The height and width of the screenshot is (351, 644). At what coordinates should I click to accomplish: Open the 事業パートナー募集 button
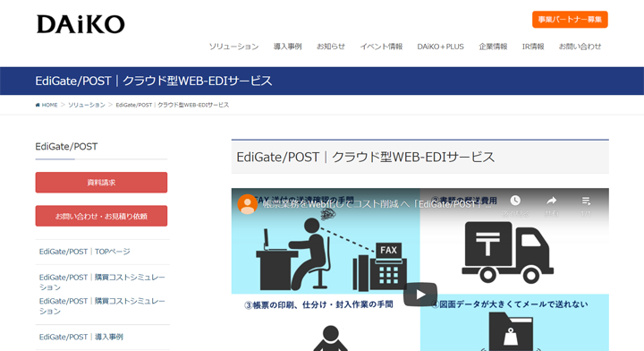570,20
